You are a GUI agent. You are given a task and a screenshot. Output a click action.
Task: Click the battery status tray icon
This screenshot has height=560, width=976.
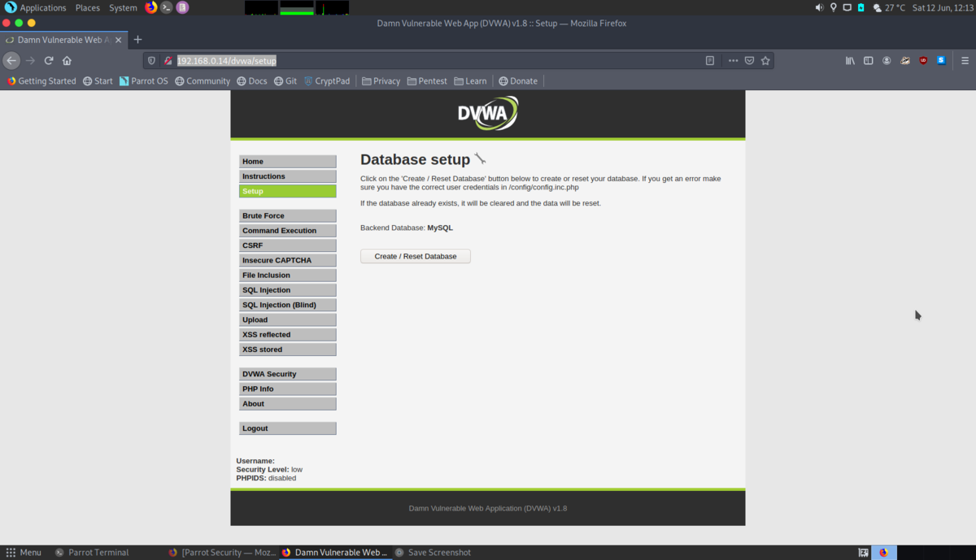(x=861, y=7)
